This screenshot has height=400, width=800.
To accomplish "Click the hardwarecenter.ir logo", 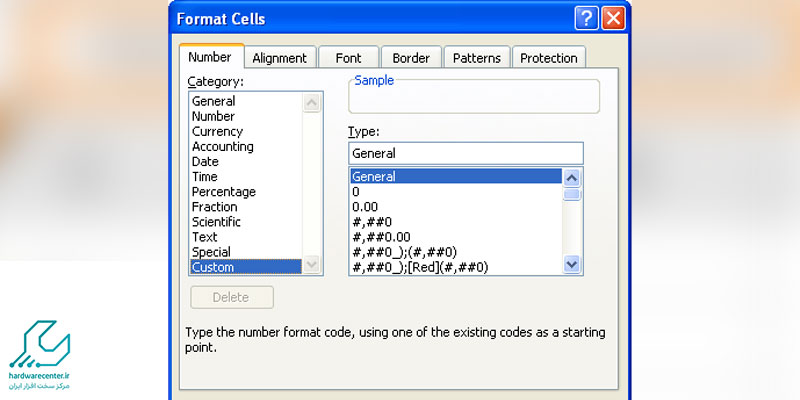I will tap(39, 355).
